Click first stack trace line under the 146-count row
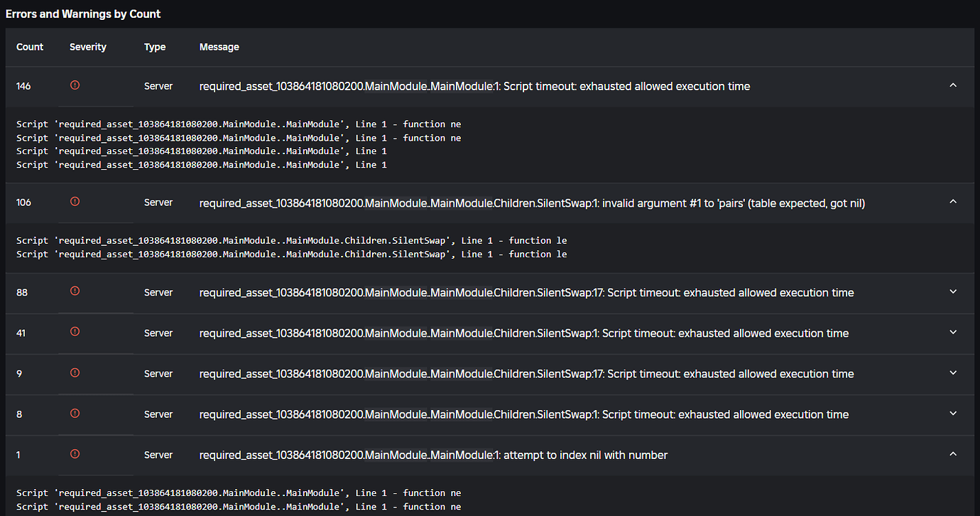980x516 pixels. click(x=239, y=124)
